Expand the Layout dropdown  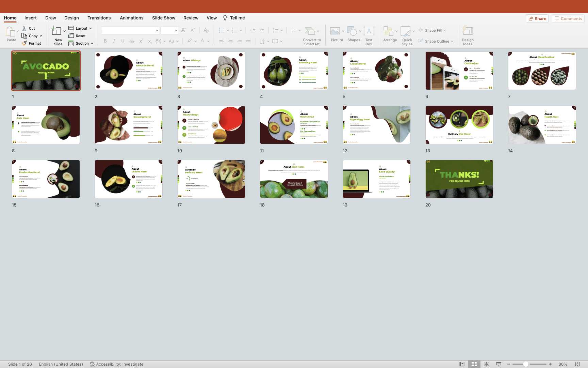pos(91,28)
